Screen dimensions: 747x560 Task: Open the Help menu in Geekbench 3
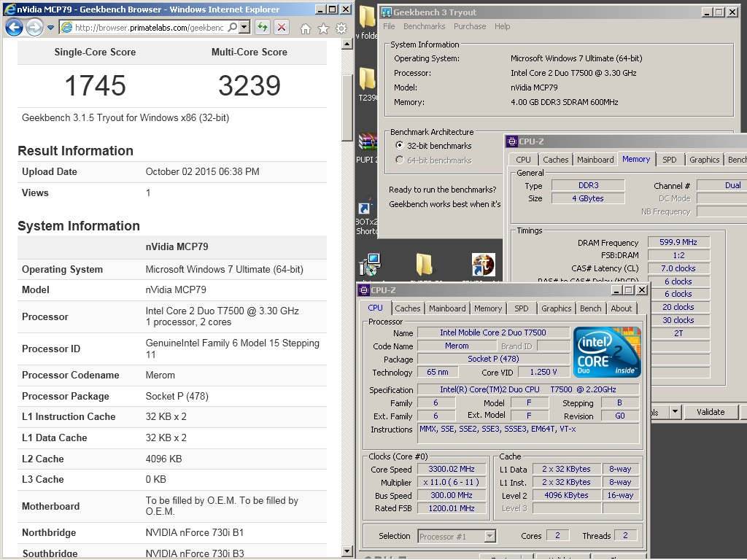tap(502, 26)
